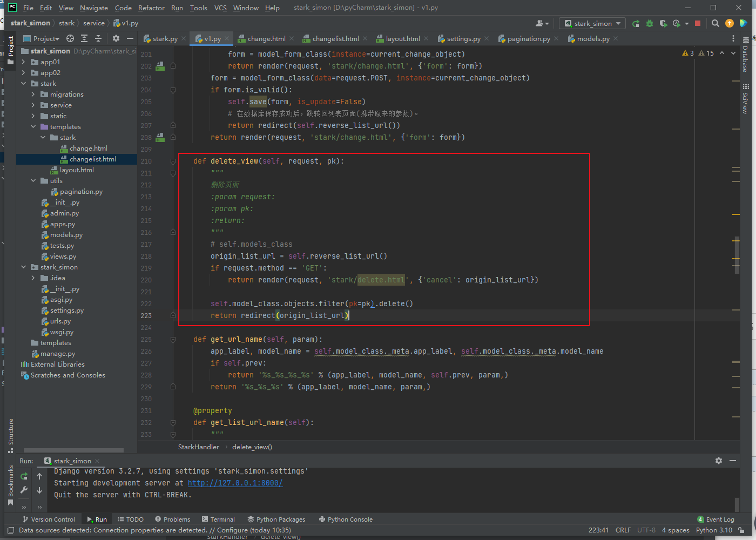Open Search Everywhere magnifier icon

(715, 23)
